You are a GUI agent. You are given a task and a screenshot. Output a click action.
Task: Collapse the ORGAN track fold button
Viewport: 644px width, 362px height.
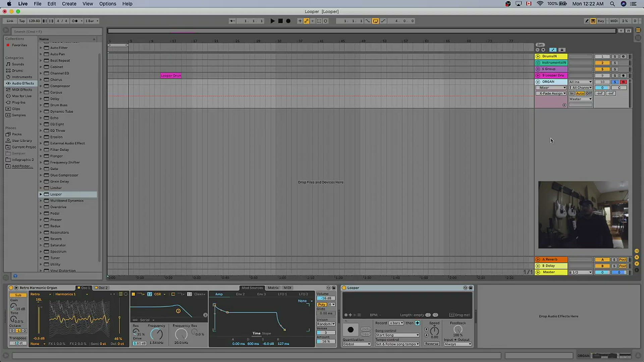point(538,82)
